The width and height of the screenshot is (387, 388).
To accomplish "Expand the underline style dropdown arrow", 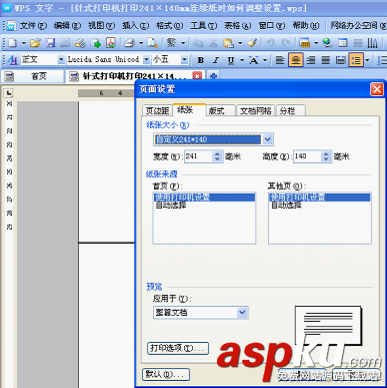I will (x=242, y=60).
